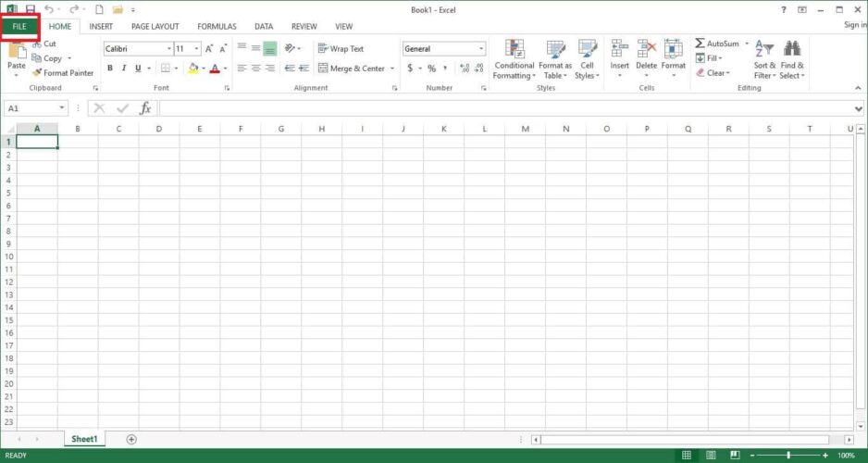The image size is (868, 463).
Task: Open the AutoSum dropdown arrow
Action: [x=746, y=44]
